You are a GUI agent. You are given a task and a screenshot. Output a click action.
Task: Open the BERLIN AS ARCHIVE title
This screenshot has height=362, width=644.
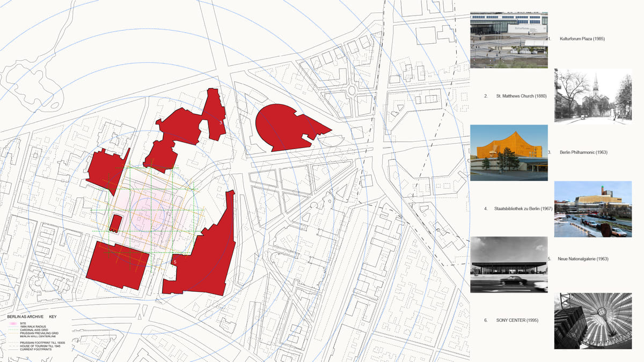24,316
